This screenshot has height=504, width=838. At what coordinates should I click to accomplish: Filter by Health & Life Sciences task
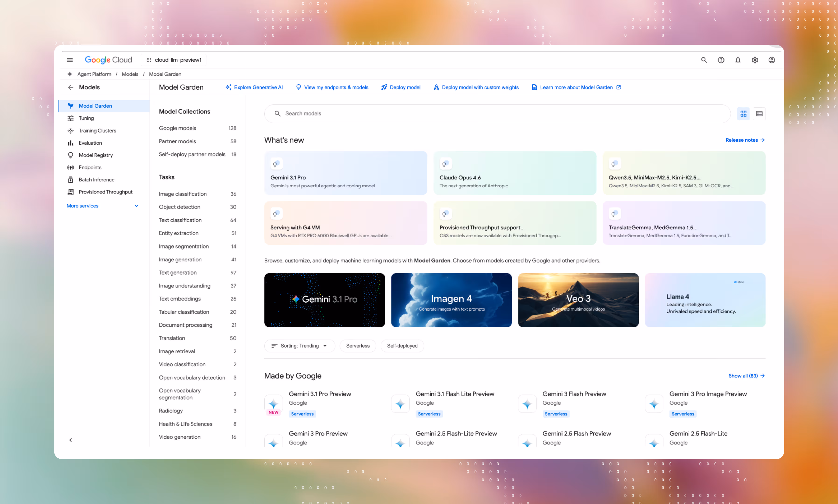point(197,424)
